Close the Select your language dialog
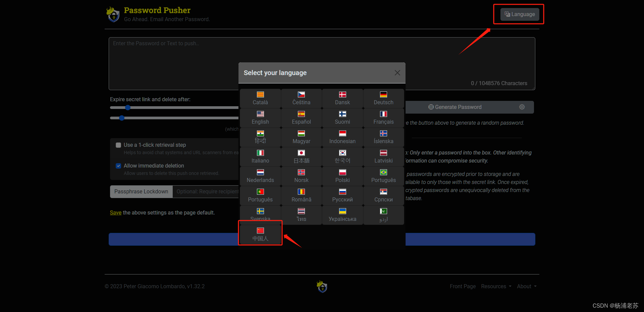Image resolution: width=644 pixels, height=312 pixels. pyautogui.click(x=397, y=73)
